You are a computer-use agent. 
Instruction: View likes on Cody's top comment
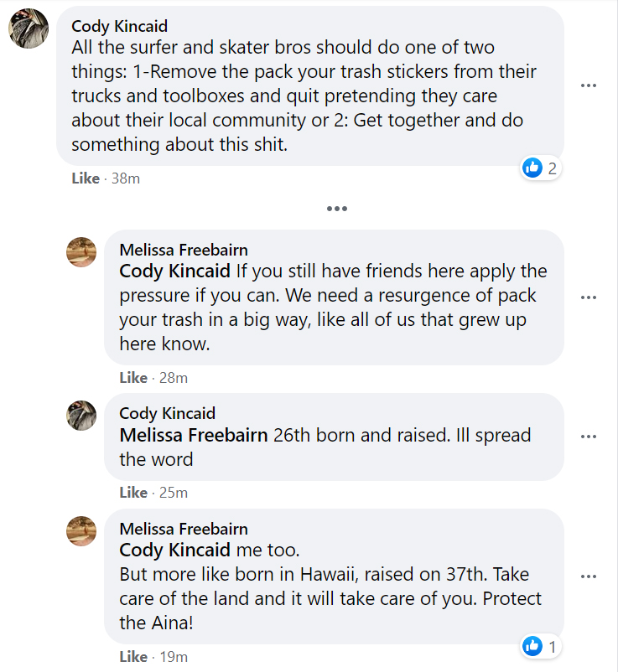pos(540,168)
